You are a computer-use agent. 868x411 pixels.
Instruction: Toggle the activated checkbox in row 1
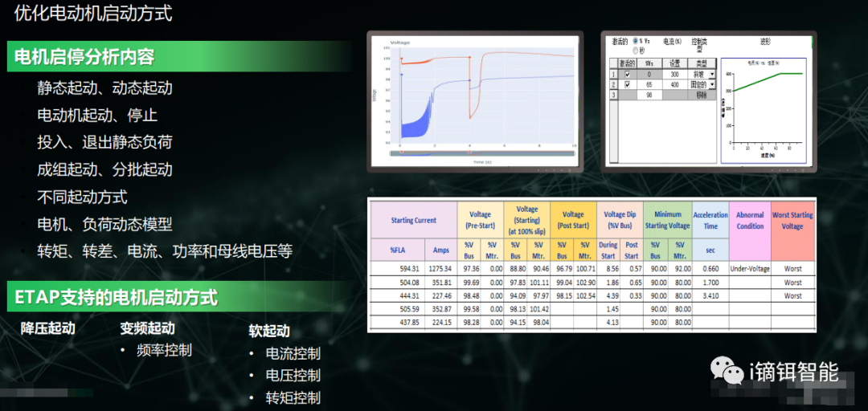(x=628, y=74)
